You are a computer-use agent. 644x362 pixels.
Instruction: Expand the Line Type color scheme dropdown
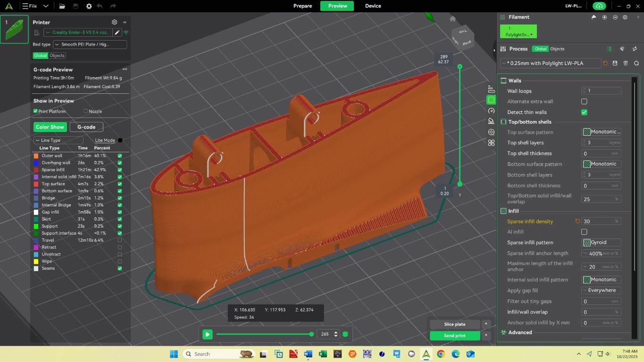pyautogui.click(x=59, y=140)
